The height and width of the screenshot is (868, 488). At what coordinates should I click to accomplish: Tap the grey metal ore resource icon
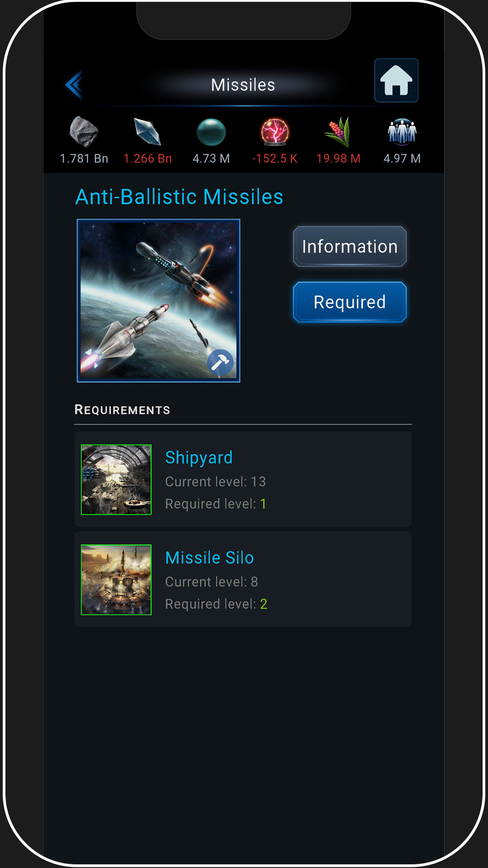point(84,132)
